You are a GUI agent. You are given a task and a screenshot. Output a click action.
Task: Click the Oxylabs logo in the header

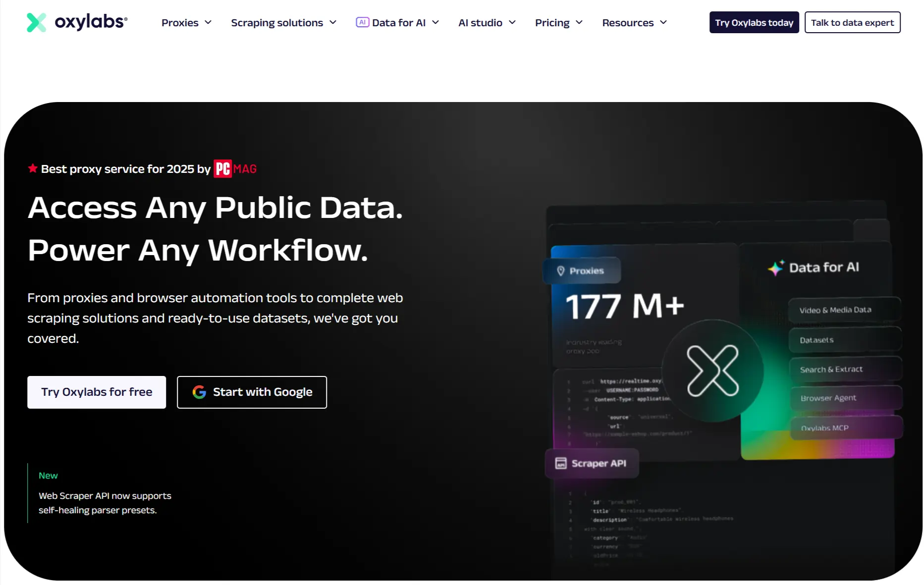click(76, 22)
